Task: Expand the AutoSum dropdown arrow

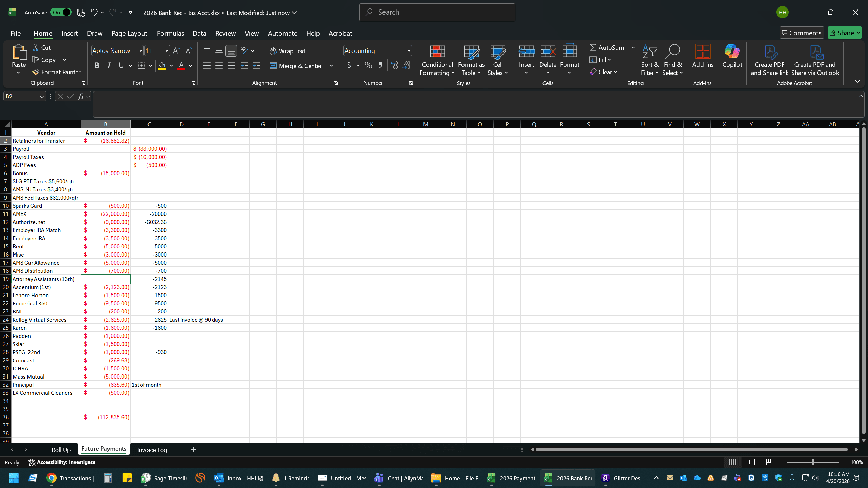Action: [x=633, y=48]
